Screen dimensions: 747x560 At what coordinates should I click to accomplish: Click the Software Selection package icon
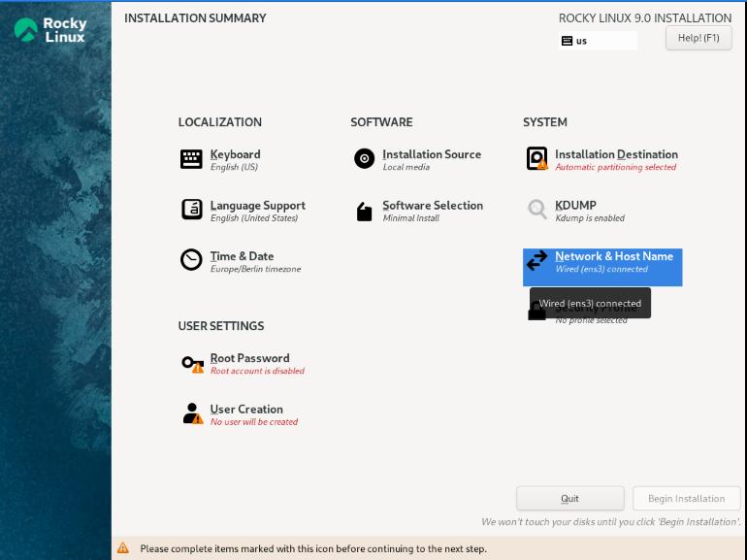364,212
